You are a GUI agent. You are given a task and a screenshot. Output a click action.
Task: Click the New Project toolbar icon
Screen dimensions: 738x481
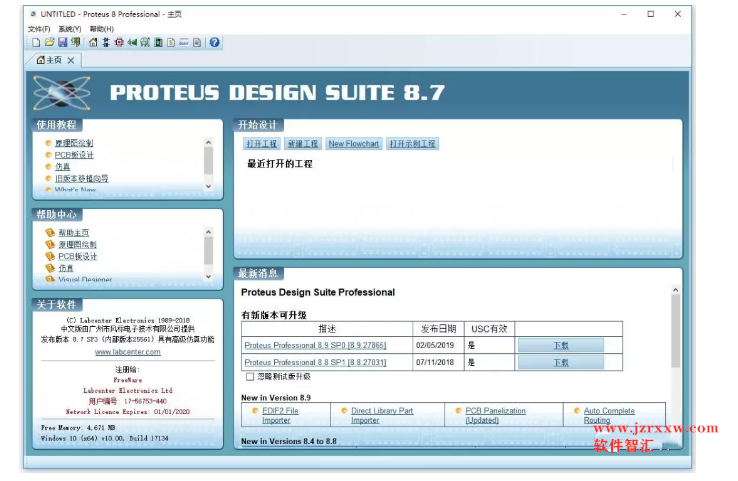pyautogui.click(x=36, y=42)
